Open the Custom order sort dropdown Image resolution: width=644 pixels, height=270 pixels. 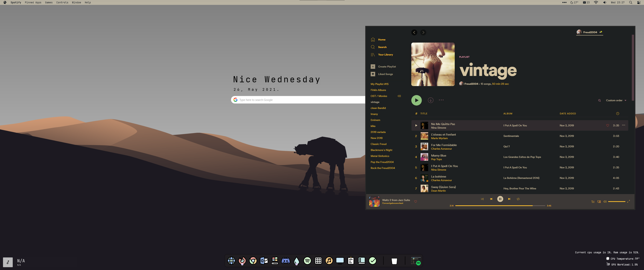tap(616, 100)
